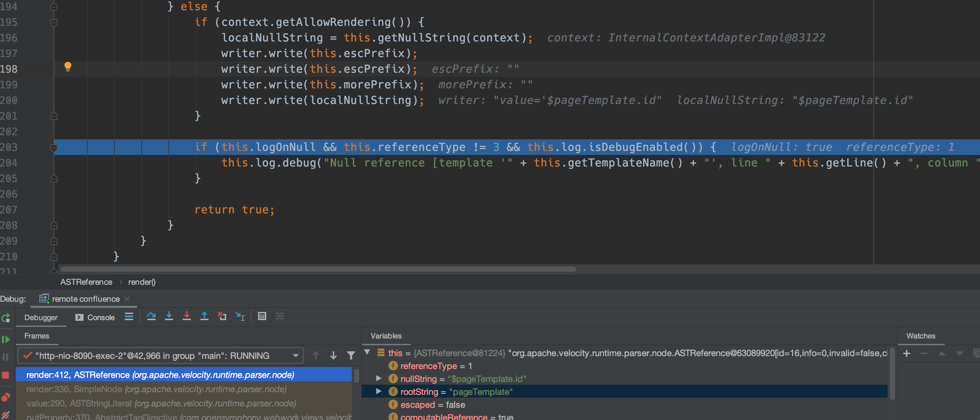Click the Variables panel vertical scrollbar

pyautogui.click(x=892, y=374)
